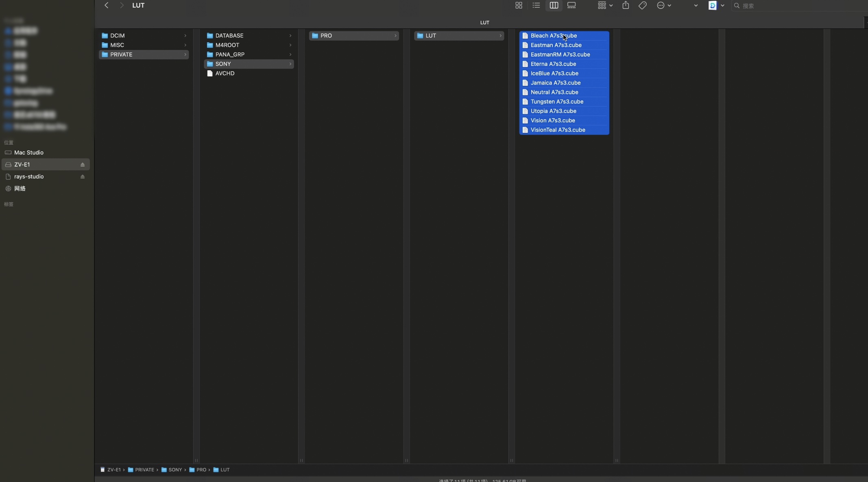Open the more actions ellipsis menu

[664, 5]
